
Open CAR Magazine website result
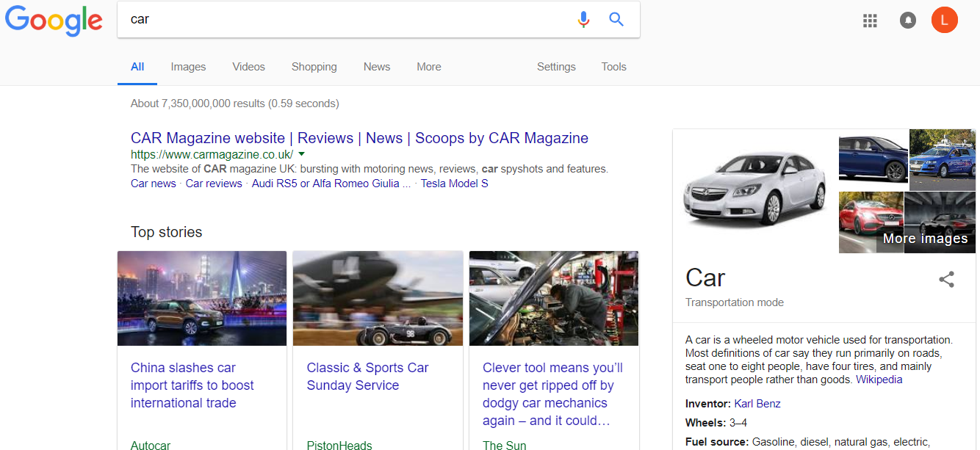coord(359,138)
